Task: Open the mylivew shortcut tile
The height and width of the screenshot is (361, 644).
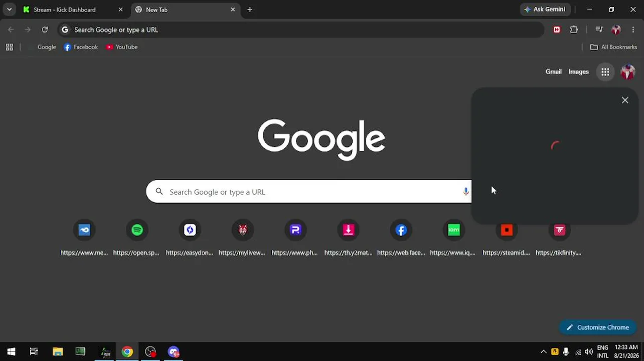Action: click(x=243, y=230)
